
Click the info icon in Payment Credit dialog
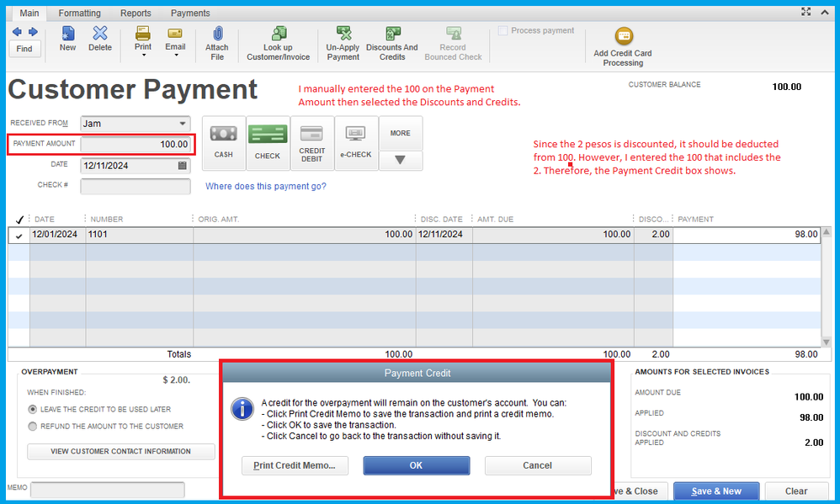tap(242, 409)
